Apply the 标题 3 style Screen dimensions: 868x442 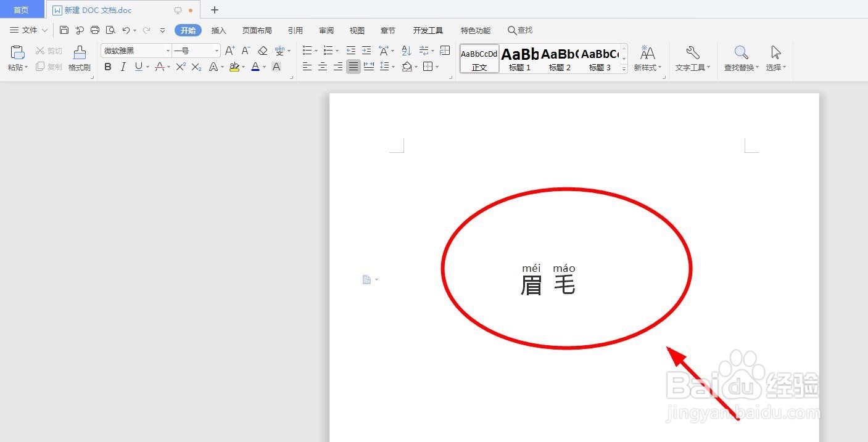(x=600, y=59)
